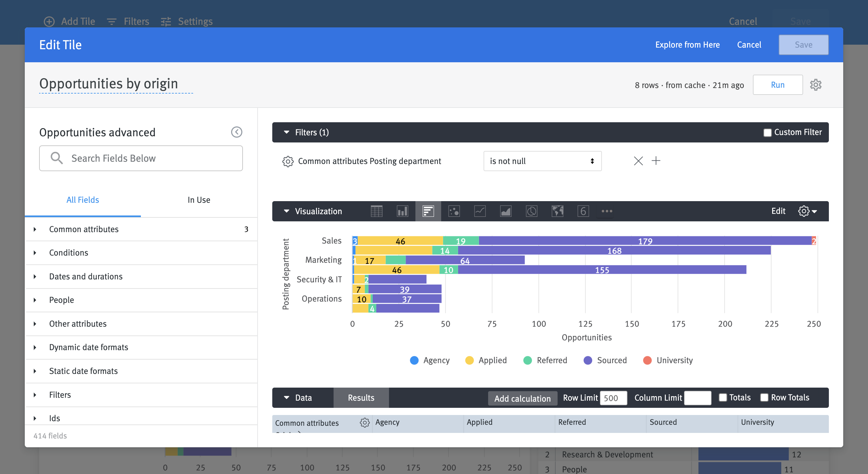Select the map visualization type
This screenshot has height=474, width=868.
tap(557, 211)
